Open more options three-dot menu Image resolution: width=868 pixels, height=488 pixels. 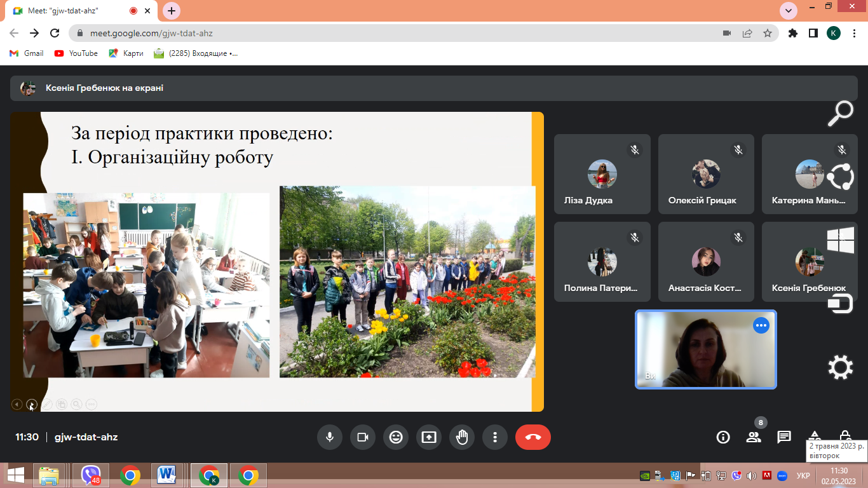[495, 437]
